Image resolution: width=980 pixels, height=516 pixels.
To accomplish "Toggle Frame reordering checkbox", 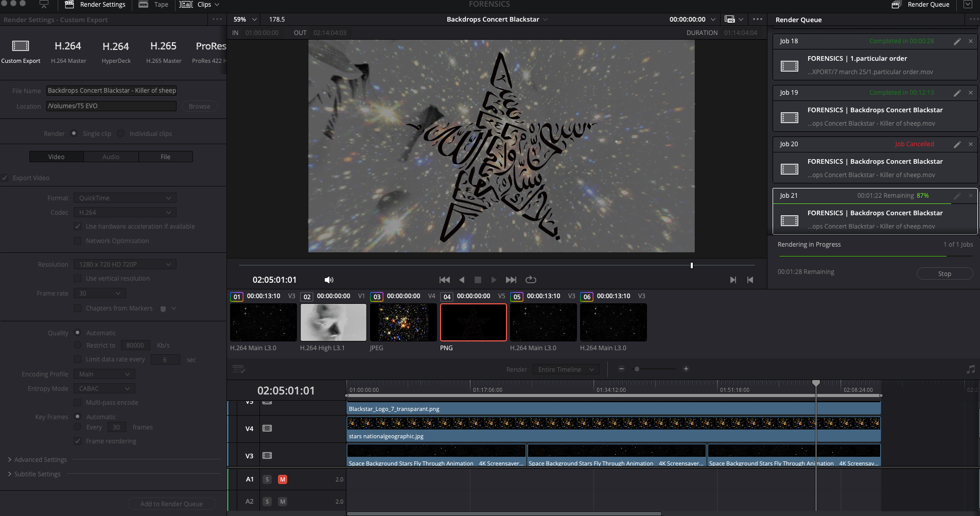I will 78,441.
